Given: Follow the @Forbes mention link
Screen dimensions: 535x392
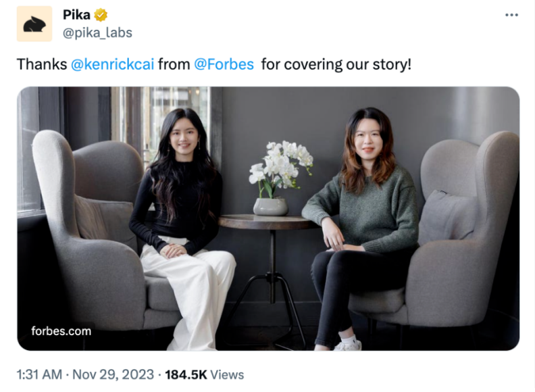Looking at the screenshot, I should pos(224,64).
